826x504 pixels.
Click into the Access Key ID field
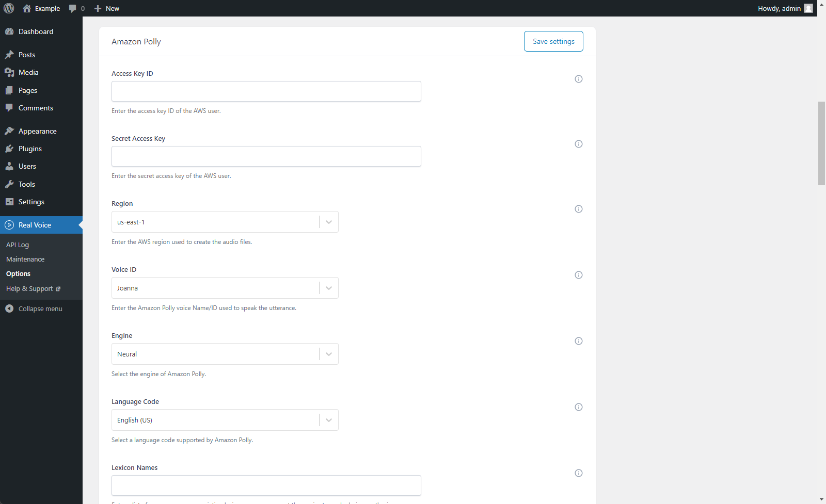click(266, 91)
